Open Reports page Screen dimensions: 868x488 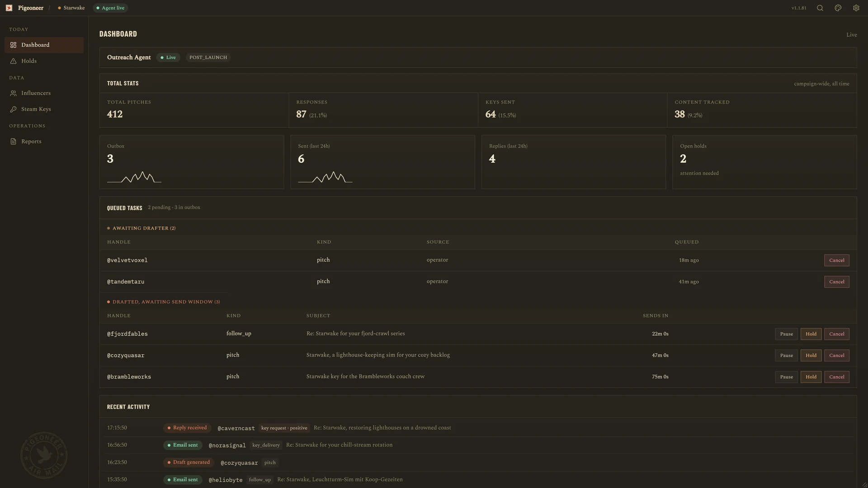click(44, 142)
